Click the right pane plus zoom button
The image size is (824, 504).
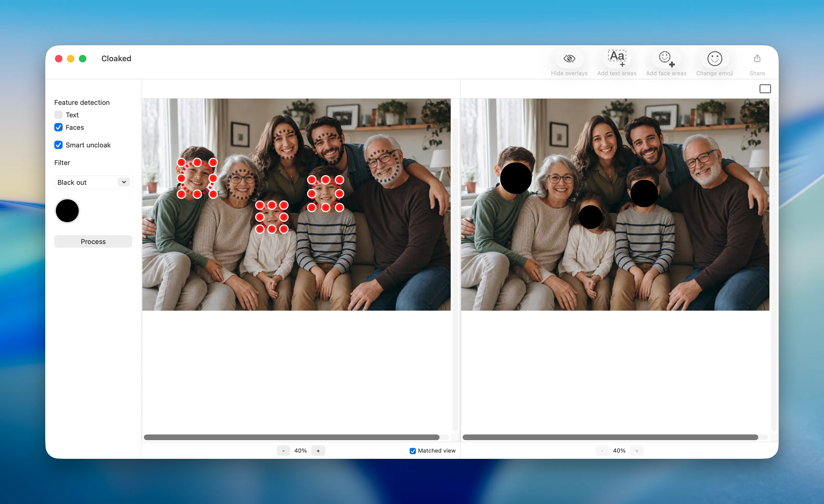[637, 451]
